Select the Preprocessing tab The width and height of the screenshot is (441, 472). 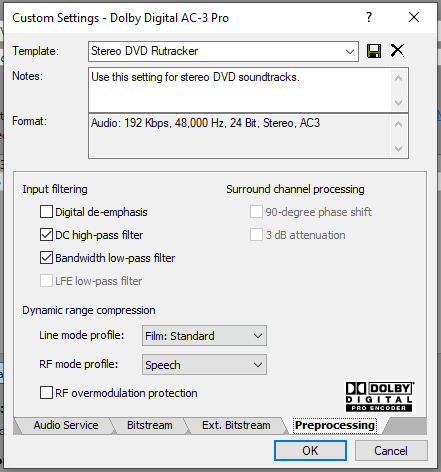tap(335, 425)
